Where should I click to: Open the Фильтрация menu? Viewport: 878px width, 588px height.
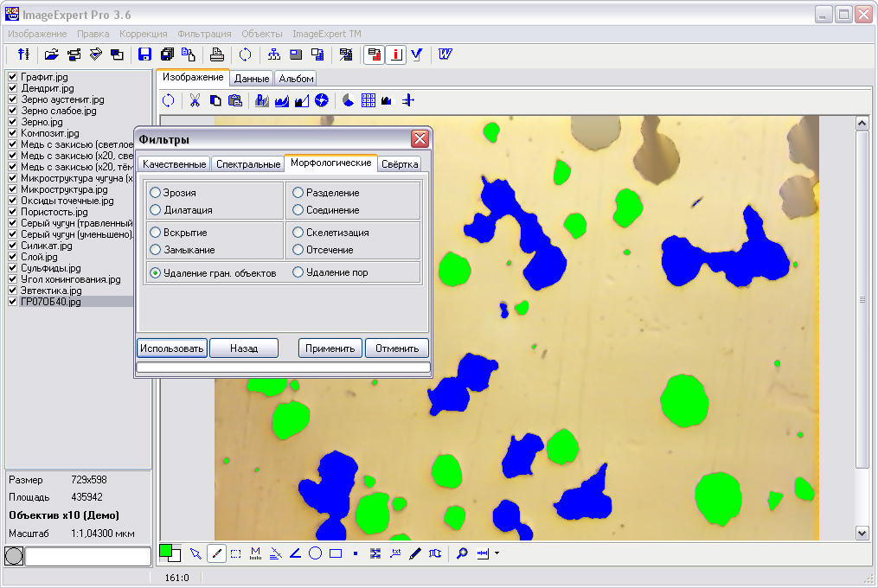click(204, 34)
